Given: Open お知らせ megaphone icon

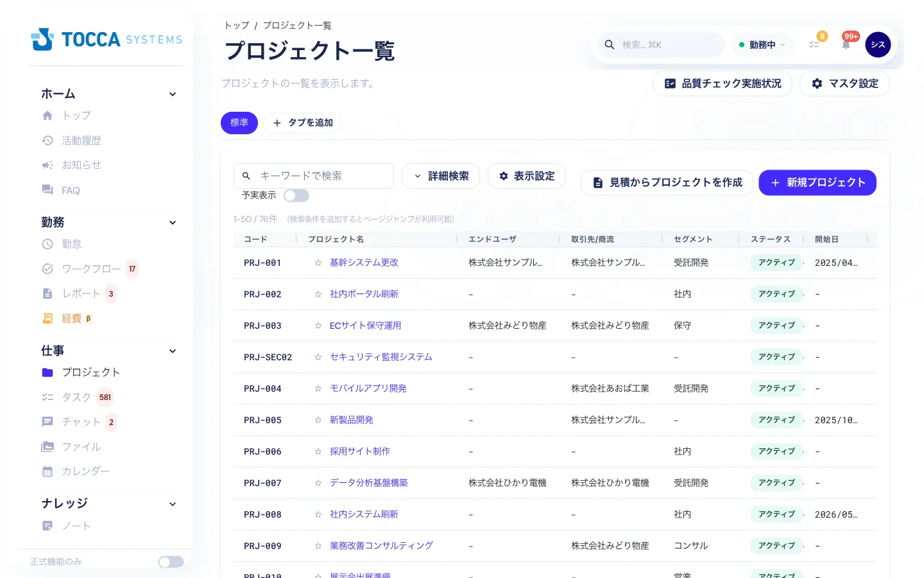Looking at the screenshot, I should click(x=47, y=165).
